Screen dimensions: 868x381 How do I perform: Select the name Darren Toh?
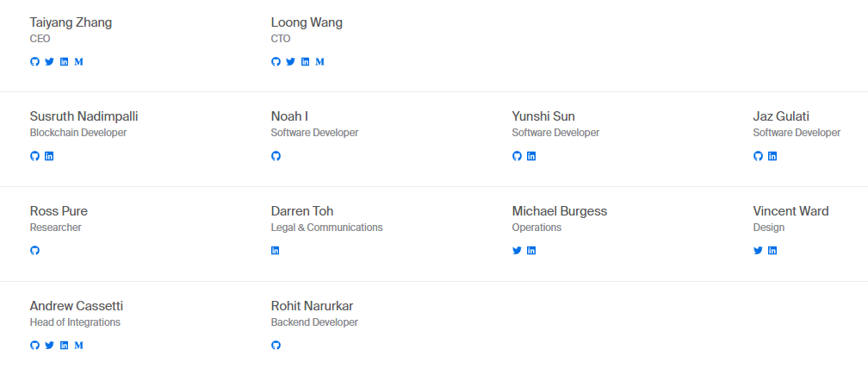pyautogui.click(x=302, y=211)
